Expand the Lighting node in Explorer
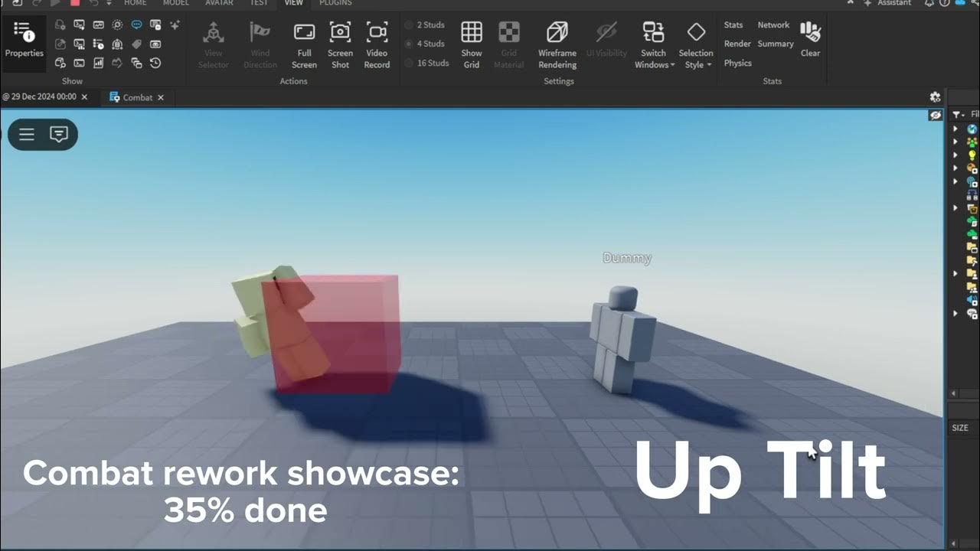 (x=955, y=155)
